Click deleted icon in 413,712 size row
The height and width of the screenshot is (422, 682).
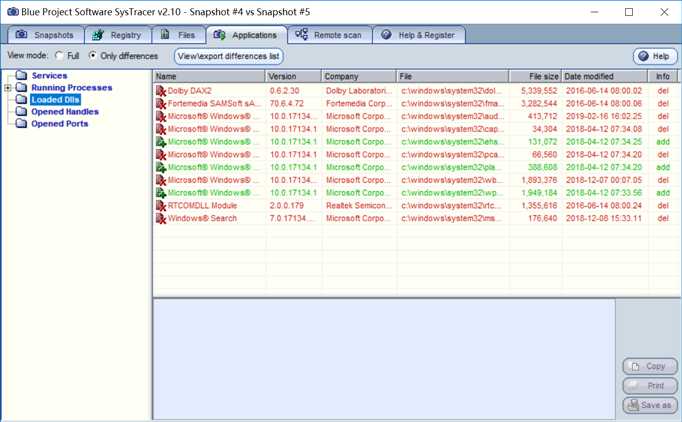(x=161, y=117)
